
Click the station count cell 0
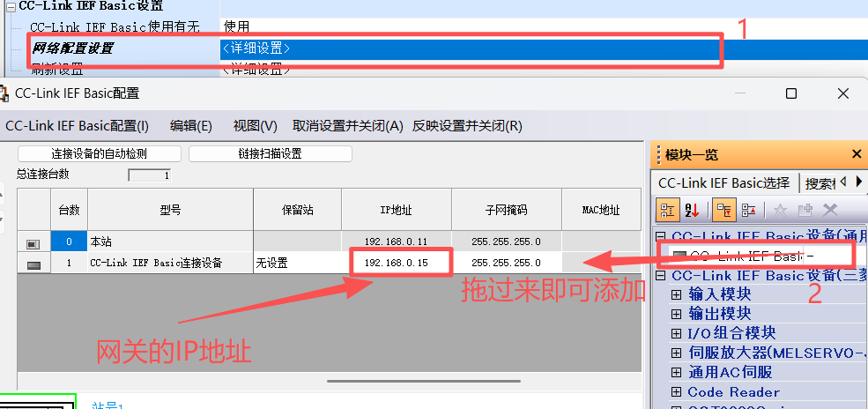pyautogui.click(x=70, y=242)
